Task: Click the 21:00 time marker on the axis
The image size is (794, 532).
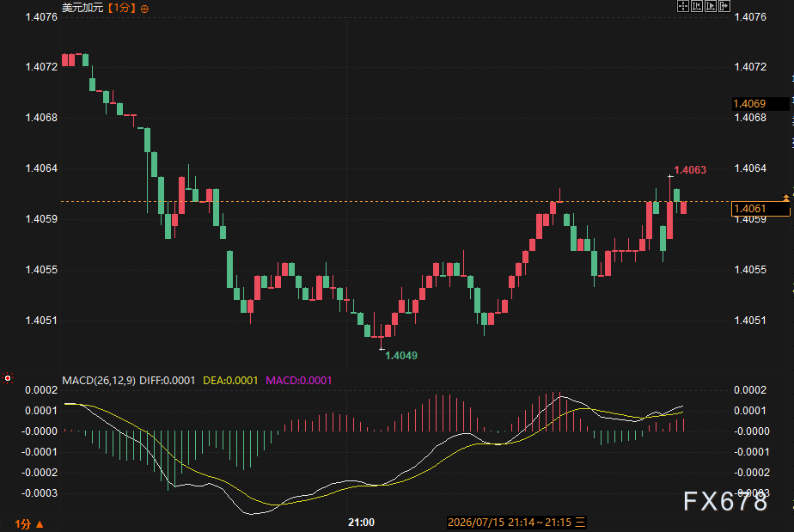Action: point(361,523)
